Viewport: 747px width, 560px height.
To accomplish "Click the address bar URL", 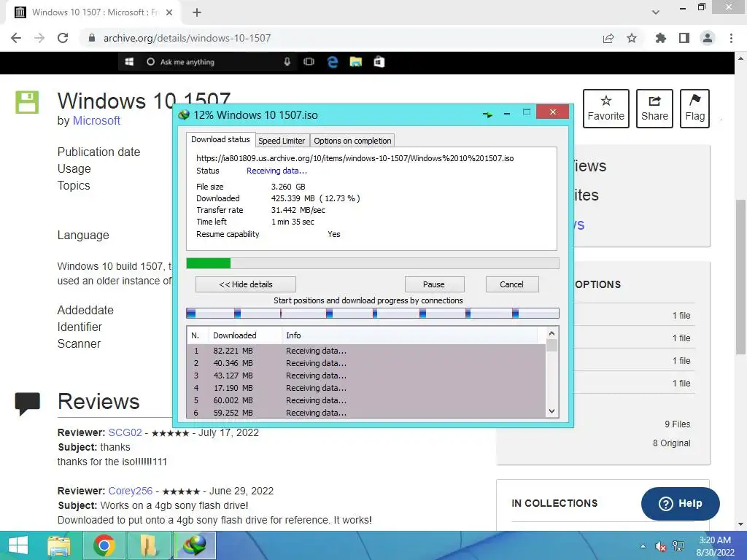I will 187,38.
